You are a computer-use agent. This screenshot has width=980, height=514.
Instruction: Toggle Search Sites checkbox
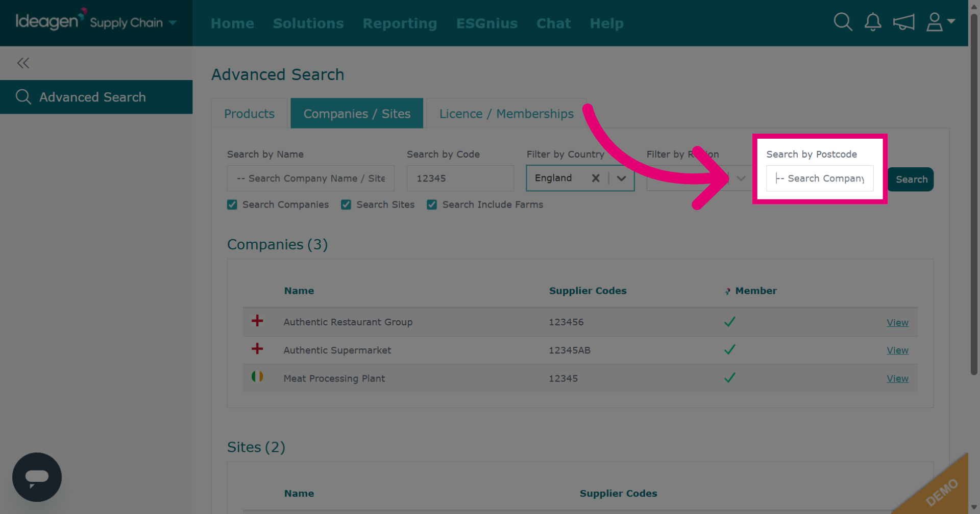click(346, 204)
